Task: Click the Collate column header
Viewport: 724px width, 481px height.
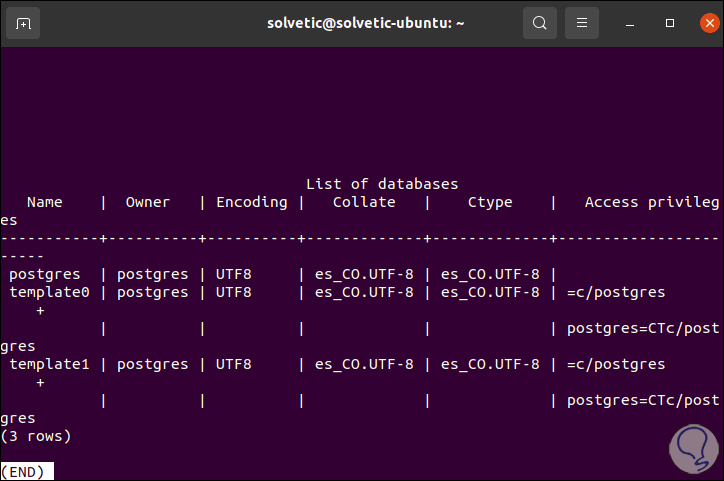Action: click(x=364, y=202)
